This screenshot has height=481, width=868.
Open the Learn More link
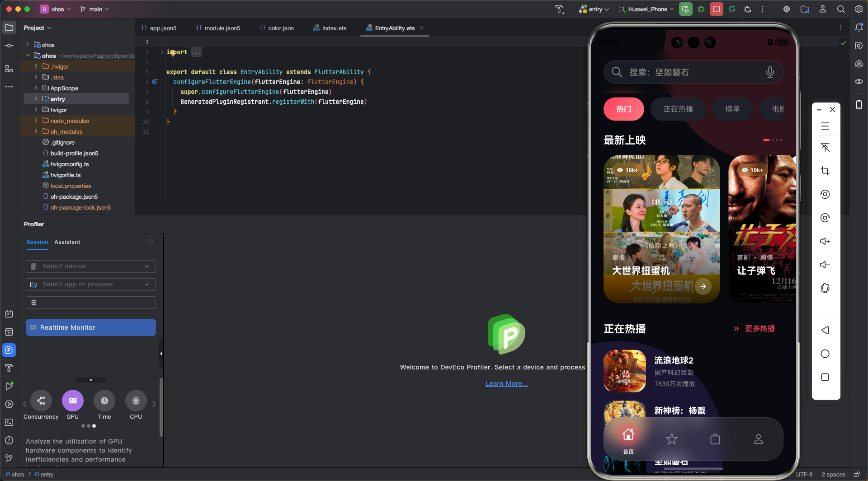pyautogui.click(x=506, y=383)
